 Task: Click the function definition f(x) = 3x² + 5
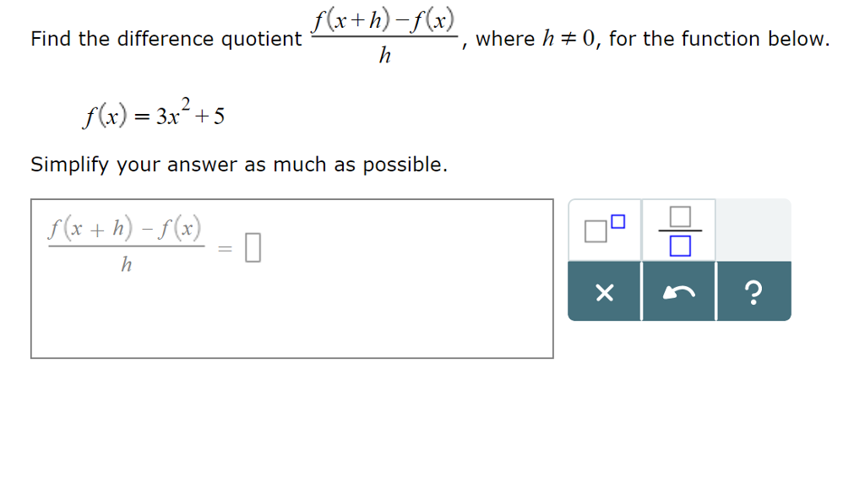153,114
